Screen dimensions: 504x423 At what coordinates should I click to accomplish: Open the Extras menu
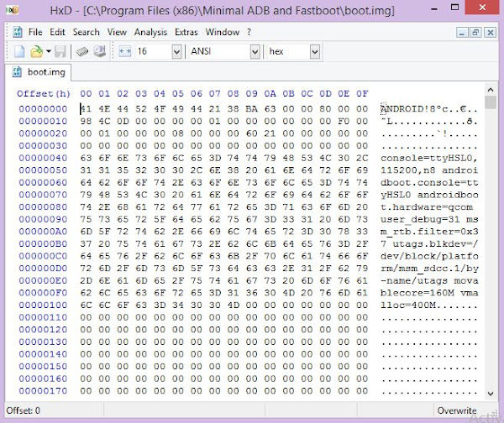click(186, 32)
